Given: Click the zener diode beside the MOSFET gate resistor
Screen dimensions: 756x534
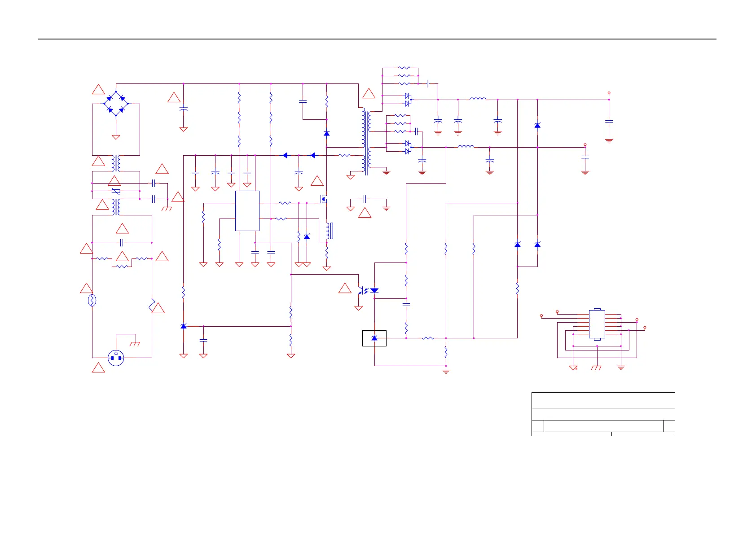Looking at the screenshot, I should 307,236.
